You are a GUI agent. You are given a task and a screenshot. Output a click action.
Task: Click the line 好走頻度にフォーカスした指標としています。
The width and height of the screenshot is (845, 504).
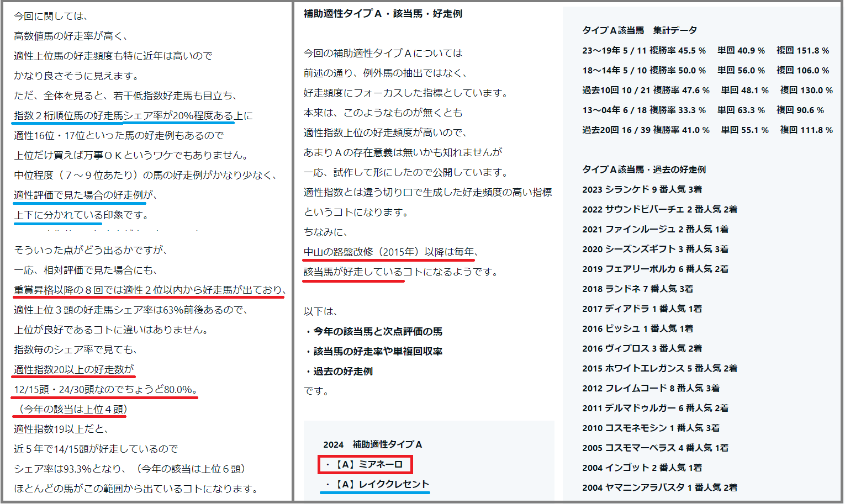[406, 93]
